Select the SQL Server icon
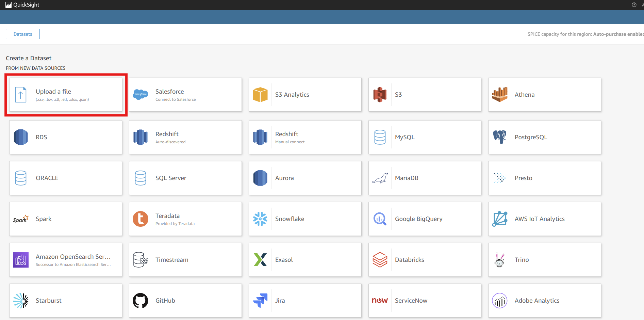 [x=141, y=178]
